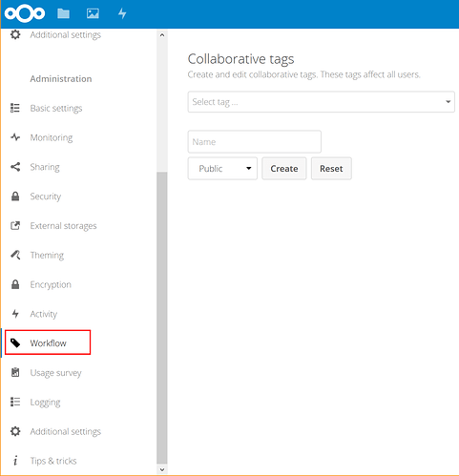Screen dimensions: 459x476
Task: Click the Create button
Action: click(x=284, y=168)
